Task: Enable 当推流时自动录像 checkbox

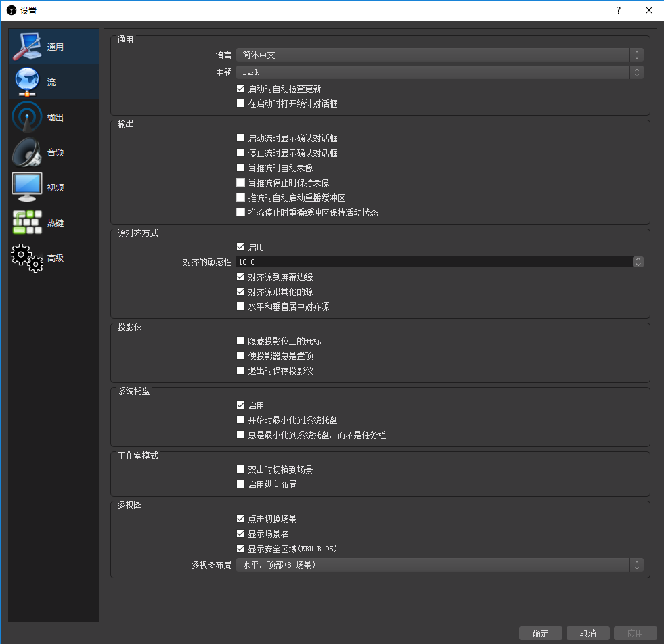Action: (240, 168)
